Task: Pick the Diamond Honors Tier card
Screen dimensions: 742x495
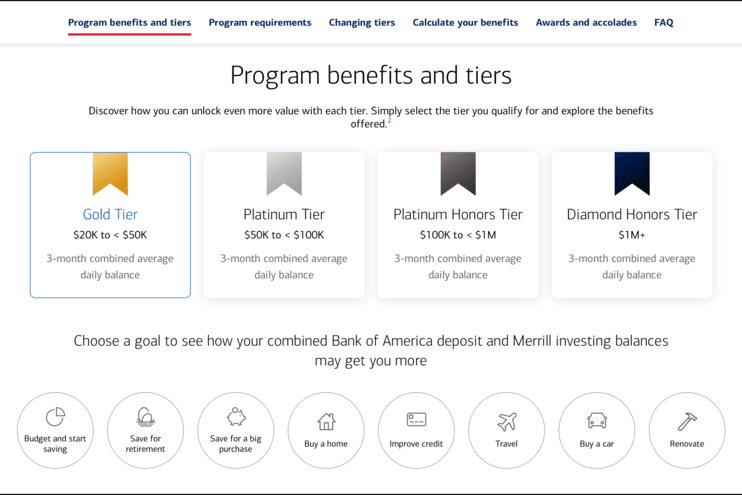Action: click(632, 225)
